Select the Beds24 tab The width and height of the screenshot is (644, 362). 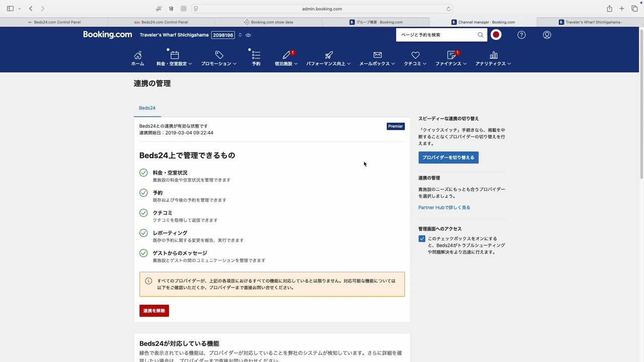click(147, 108)
